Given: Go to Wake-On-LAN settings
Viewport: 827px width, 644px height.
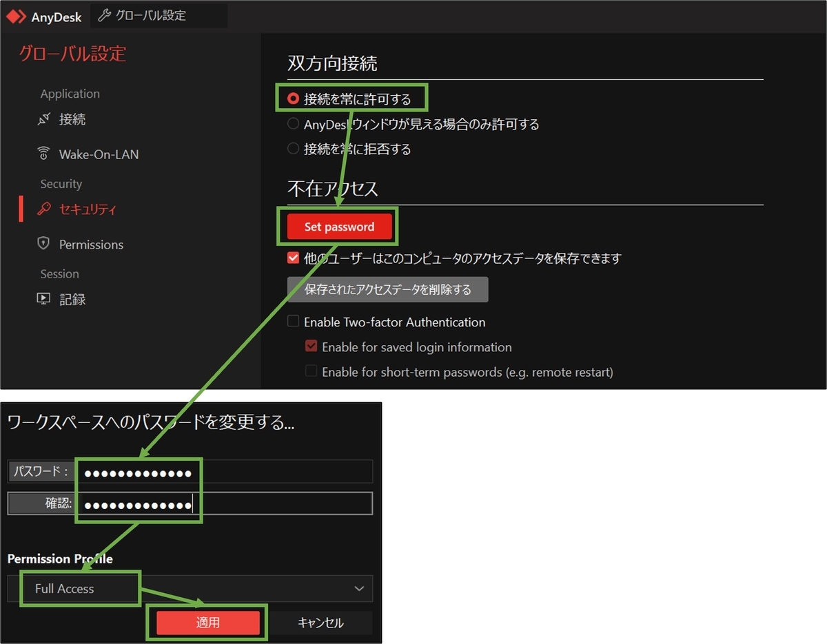Looking at the screenshot, I should (x=99, y=154).
